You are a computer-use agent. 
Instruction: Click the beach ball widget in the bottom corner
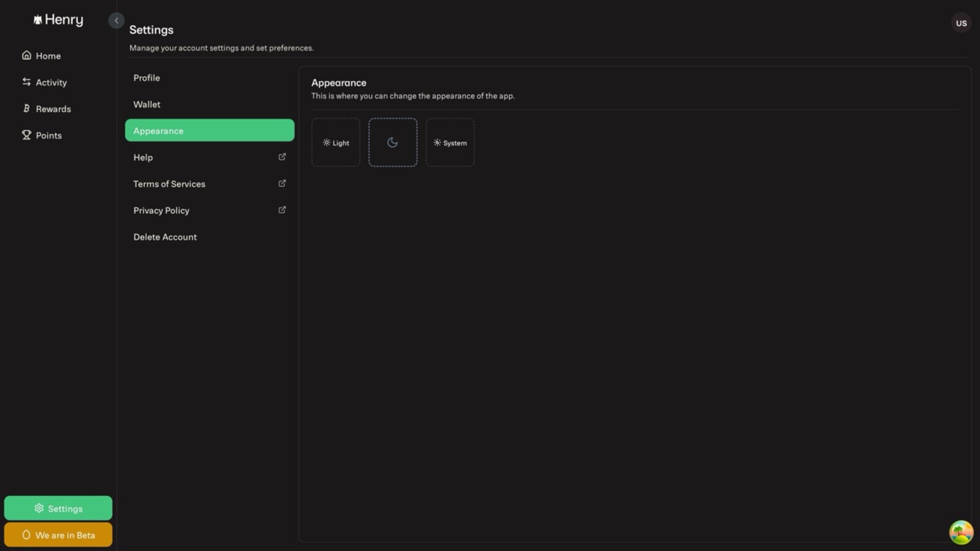click(x=961, y=532)
